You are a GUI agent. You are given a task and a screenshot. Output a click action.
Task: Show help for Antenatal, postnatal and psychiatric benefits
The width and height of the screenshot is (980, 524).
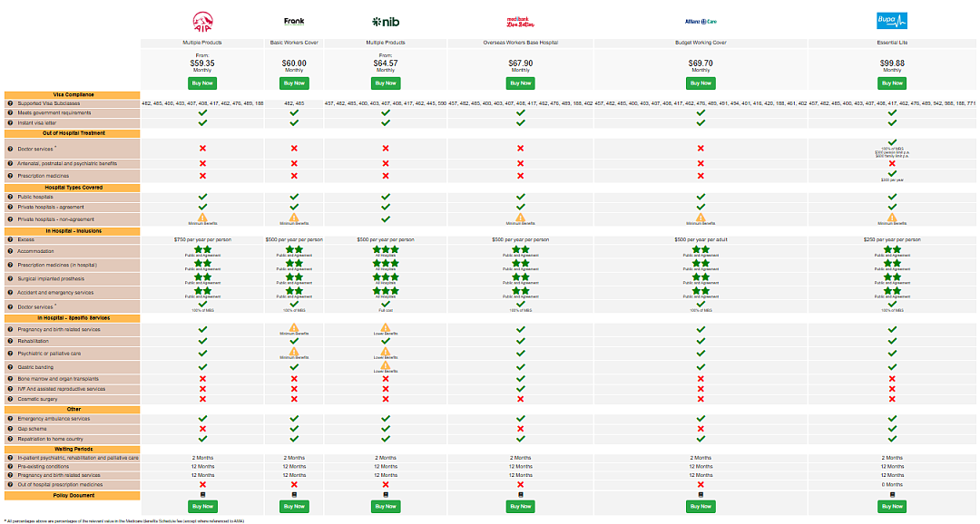(x=10, y=163)
